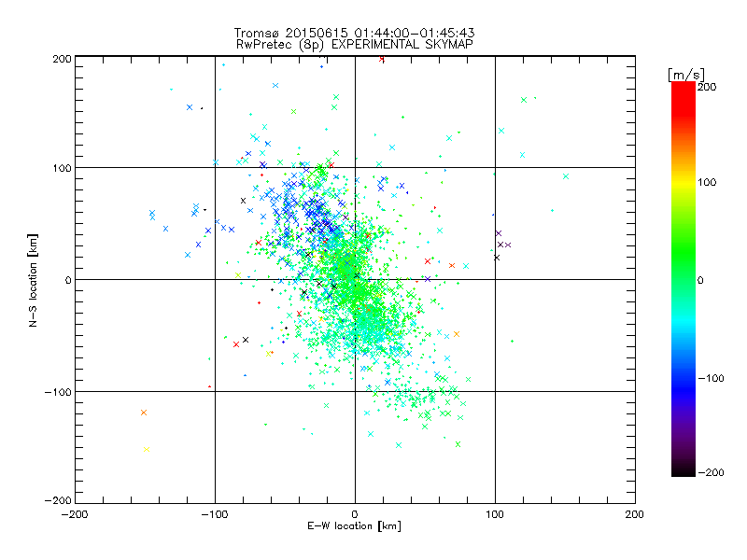Click the '100' tick on the E-W axis
This screenshot has height=560, width=747.
tap(495, 514)
